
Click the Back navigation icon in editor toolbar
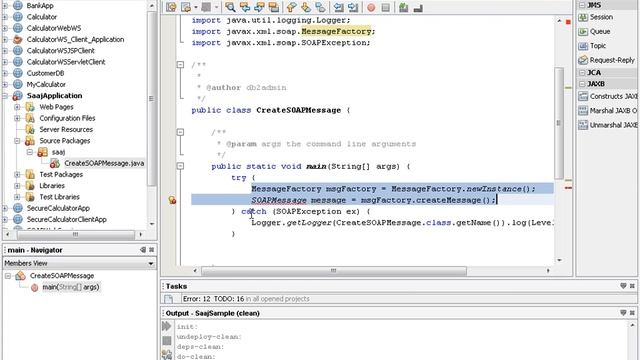(x=186, y=7)
